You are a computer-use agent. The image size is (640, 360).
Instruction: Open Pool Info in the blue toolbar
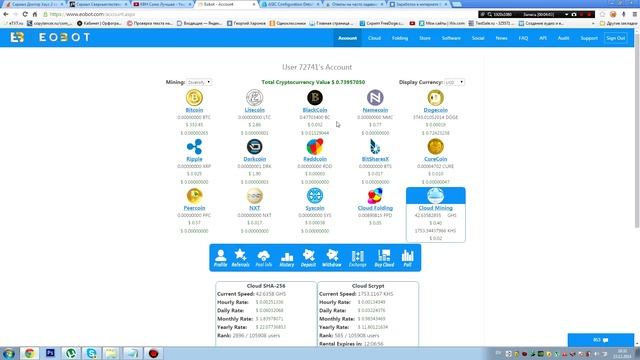(264, 258)
